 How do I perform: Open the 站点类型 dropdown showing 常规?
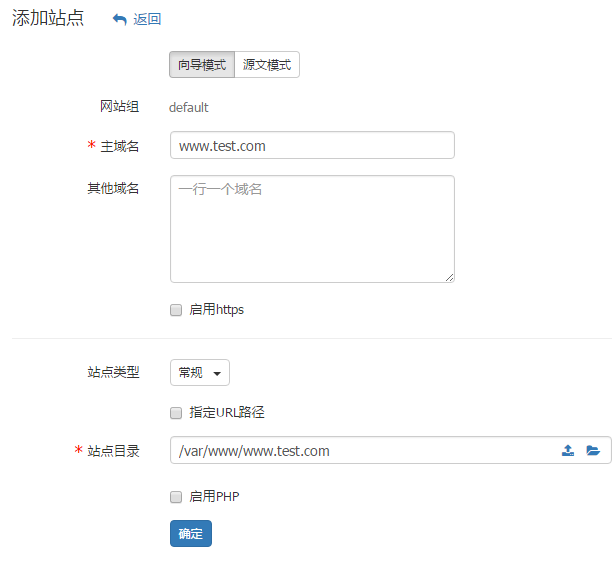200,373
